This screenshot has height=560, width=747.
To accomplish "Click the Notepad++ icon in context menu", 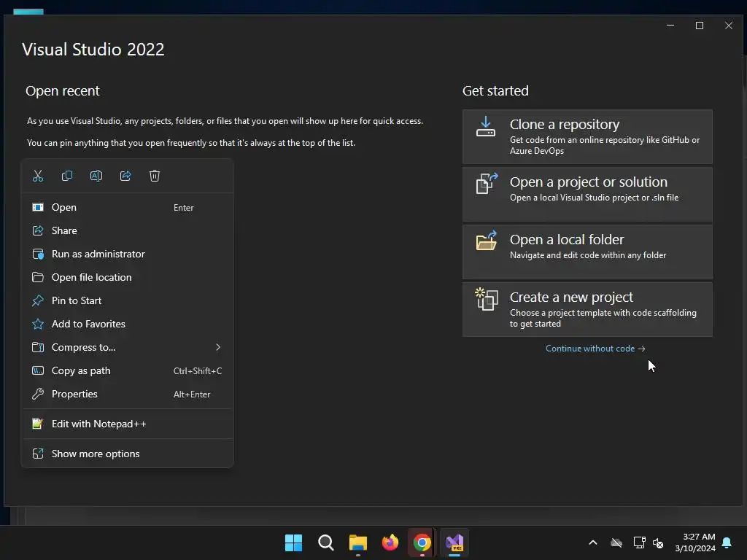I will coord(38,424).
